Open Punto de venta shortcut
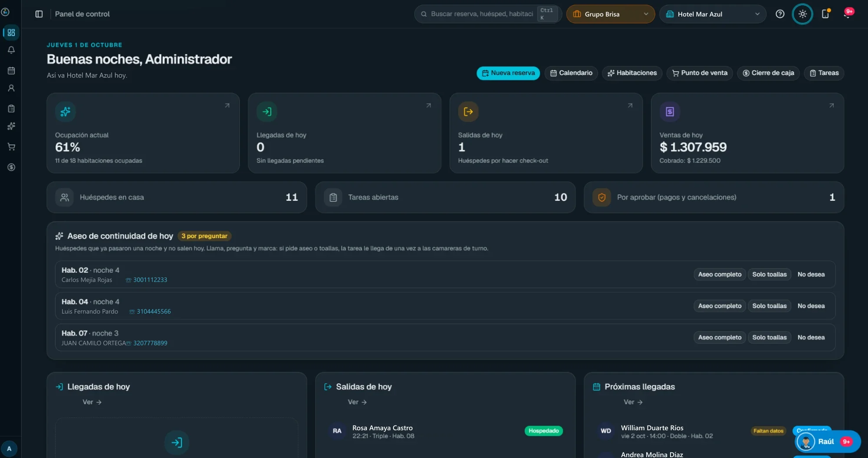 click(x=700, y=73)
